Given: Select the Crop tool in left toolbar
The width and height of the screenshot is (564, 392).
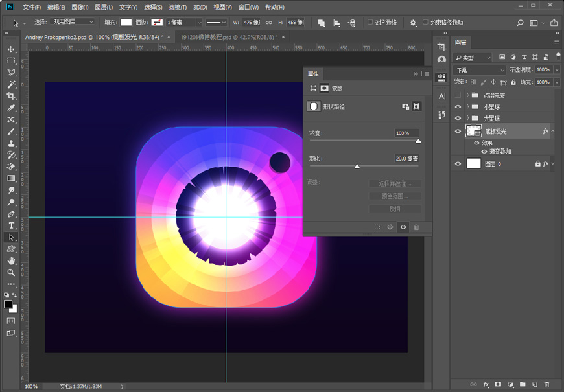Looking at the screenshot, I should pyautogui.click(x=11, y=96).
